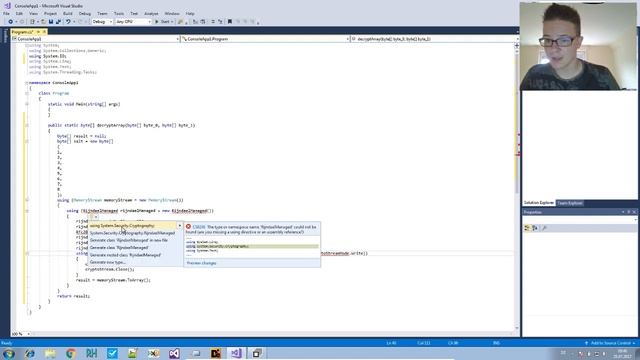The image size is (640, 360).
Task: Open the Tools menu
Action: point(119,13)
